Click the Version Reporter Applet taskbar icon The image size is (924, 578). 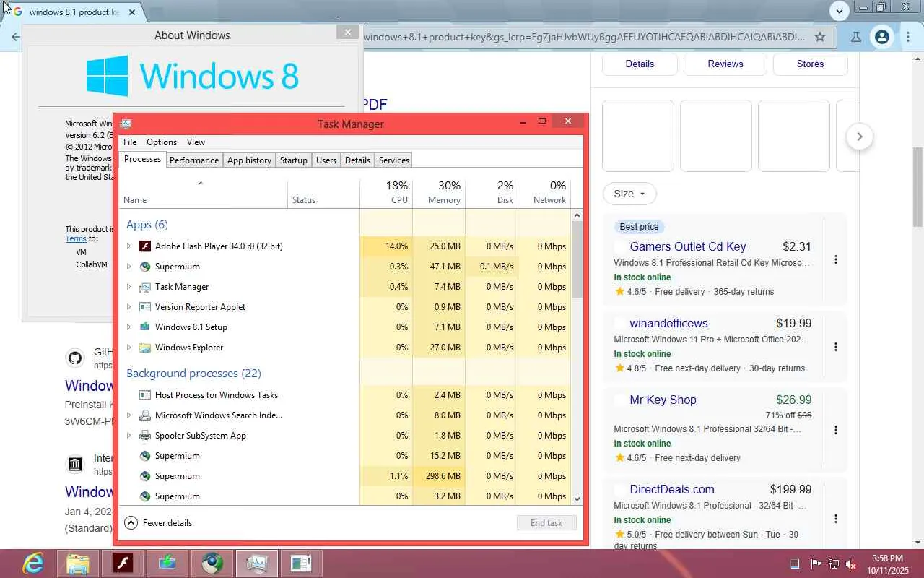pos(301,564)
